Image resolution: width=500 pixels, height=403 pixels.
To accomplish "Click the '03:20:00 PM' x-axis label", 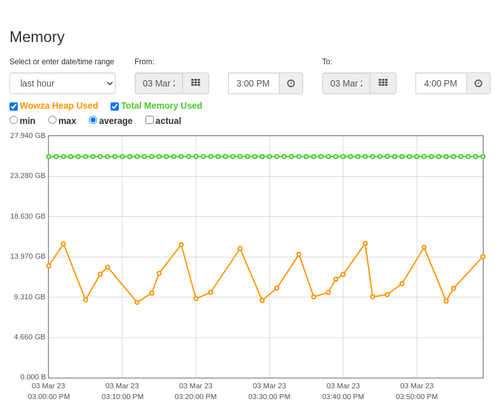I will 196,397.
